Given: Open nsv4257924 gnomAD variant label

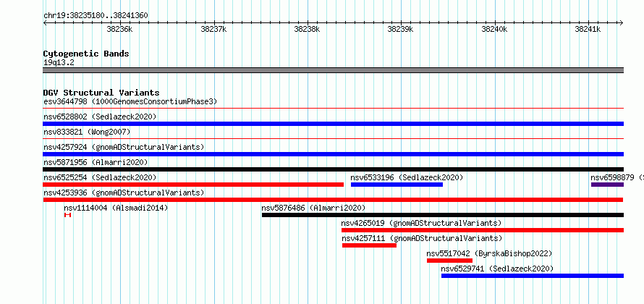Looking at the screenshot, I should point(124,147).
